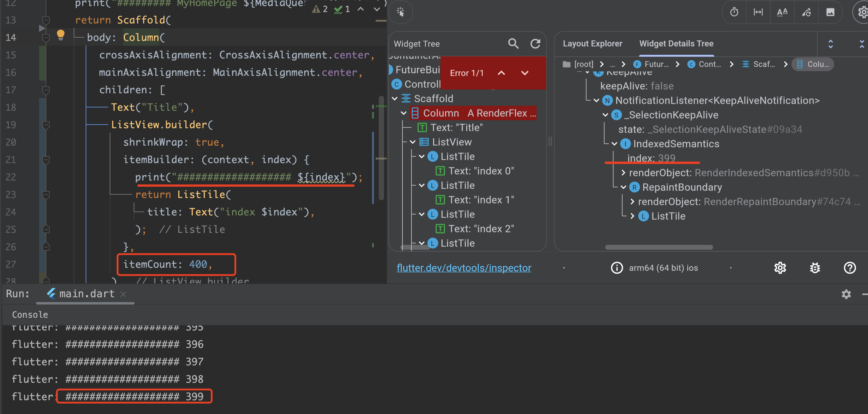
Task: Collapse the Scaffold tree node
Action: click(x=395, y=98)
